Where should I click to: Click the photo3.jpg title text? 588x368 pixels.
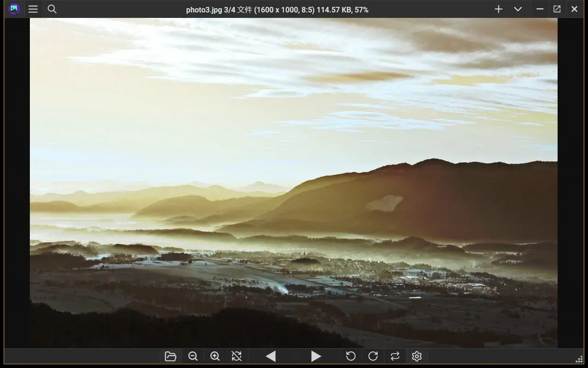[x=277, y=10]
